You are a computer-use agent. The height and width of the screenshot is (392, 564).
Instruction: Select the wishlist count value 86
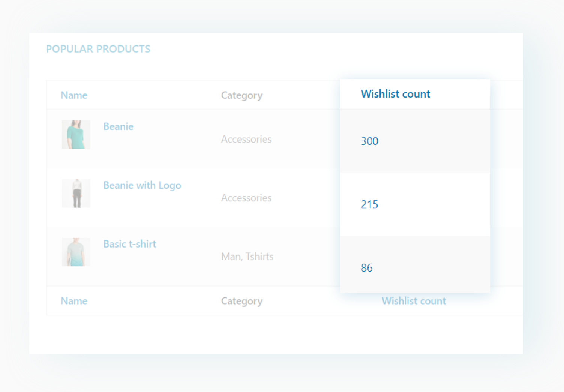coord(366,268)
